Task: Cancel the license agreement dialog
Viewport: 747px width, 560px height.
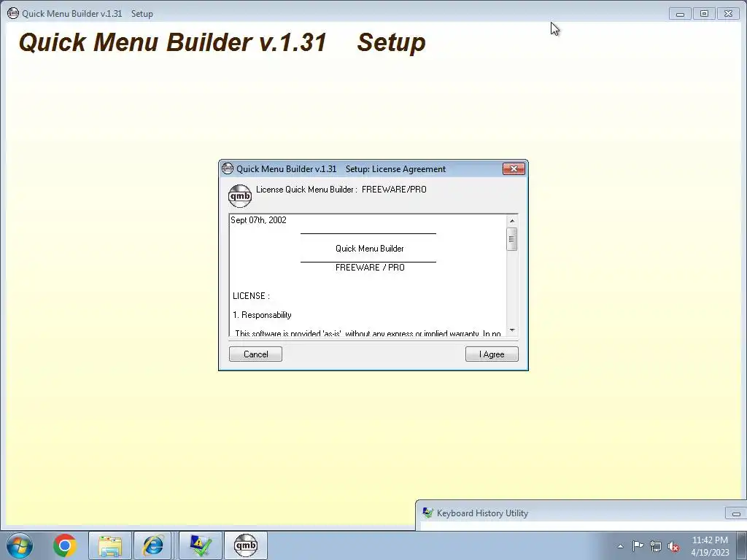Action: pos(255,354)
